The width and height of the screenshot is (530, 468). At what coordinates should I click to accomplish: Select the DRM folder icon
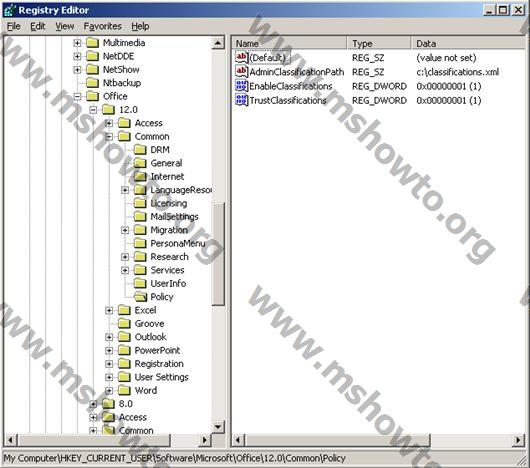140,150
